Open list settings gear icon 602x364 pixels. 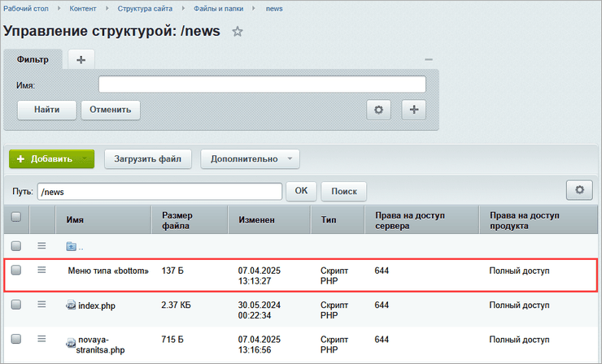coord(579,190)
